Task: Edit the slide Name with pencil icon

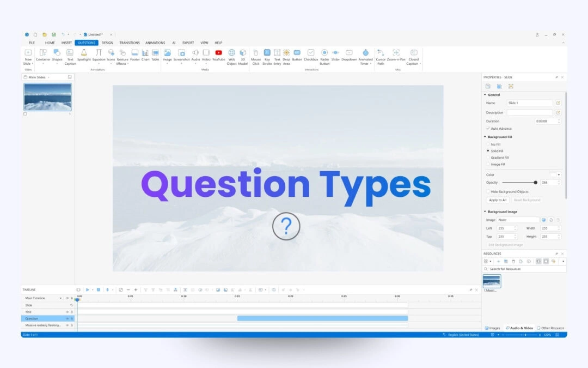Action: 558,103
